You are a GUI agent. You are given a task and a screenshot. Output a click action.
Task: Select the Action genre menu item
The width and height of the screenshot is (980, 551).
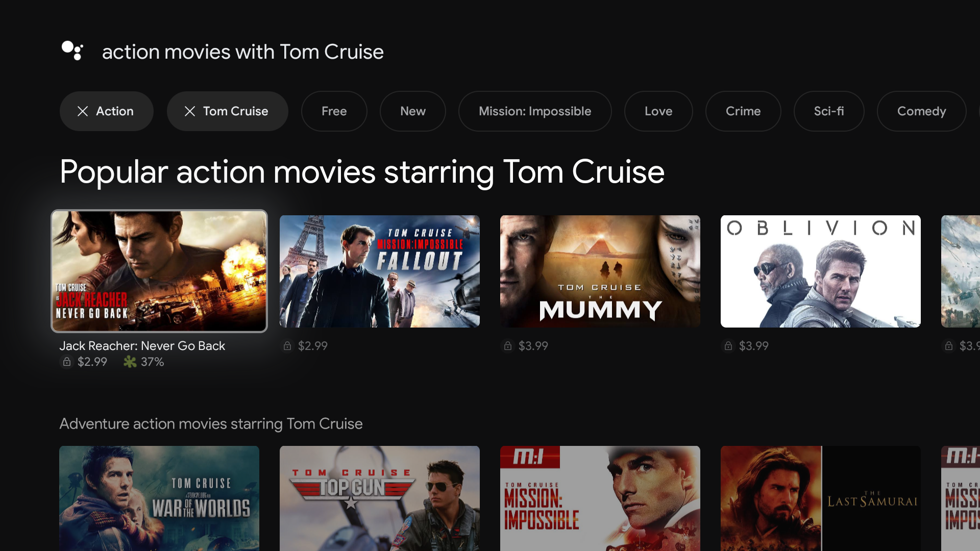(105, 111)
